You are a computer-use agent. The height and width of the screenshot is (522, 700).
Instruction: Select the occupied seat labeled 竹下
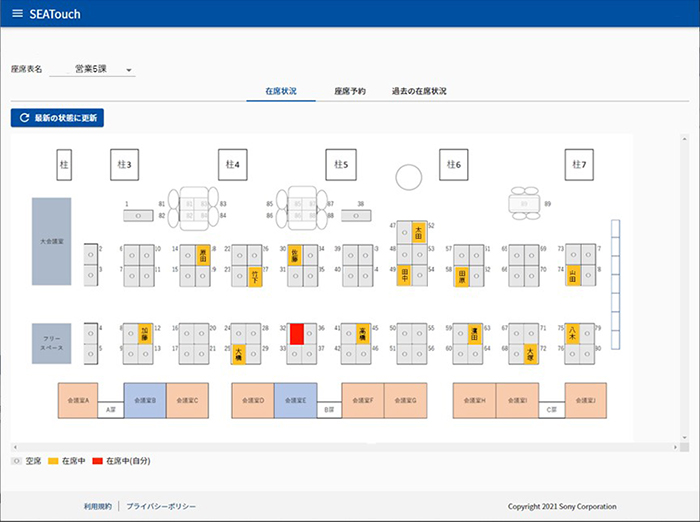pyautogui.click(x=255, y=275)
